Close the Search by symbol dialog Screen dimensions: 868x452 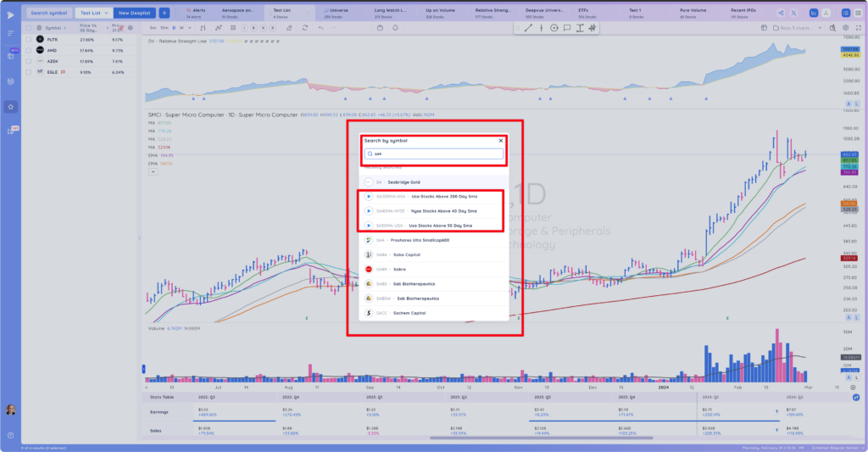pyautogui.click(x=500, y=141)
